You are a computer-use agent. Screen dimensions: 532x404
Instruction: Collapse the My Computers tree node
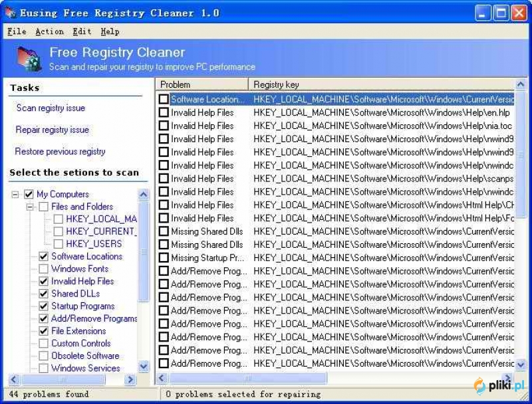pyautogui.click(x=15, y=194)
